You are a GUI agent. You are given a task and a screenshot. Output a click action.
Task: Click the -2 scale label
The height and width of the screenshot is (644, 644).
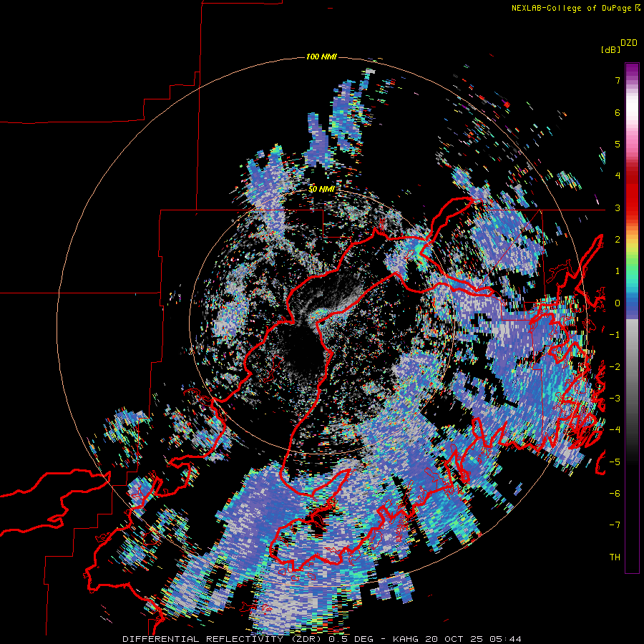pyautogui.click(x=614, y=366)
